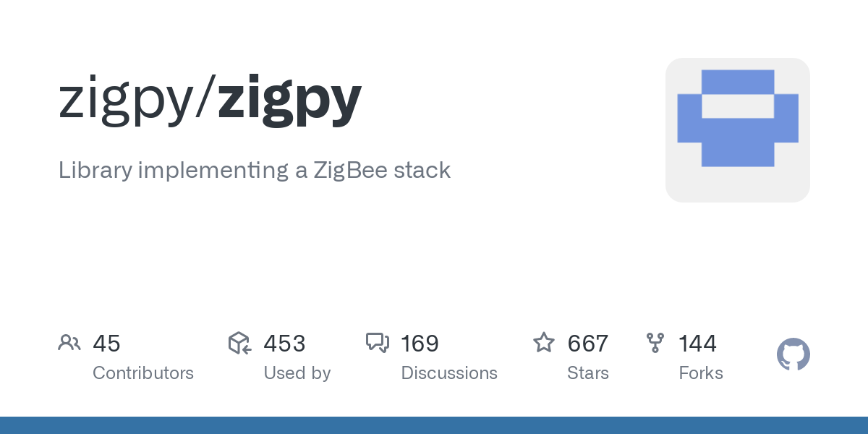
Task: Open the GitHub Octocat logo
Action: pos(793,355)
